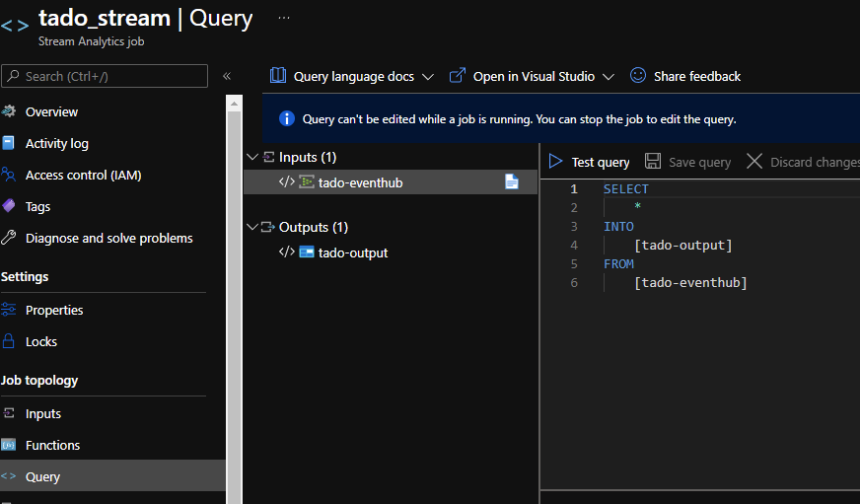Open Access control (IAM)
Screen dimensions: 860x504
pyautogui.click(x=84, y=175)
